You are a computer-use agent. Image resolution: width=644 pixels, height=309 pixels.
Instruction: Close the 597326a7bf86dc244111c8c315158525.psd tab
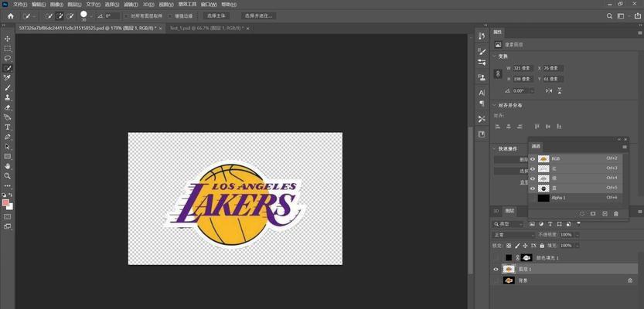161,29
